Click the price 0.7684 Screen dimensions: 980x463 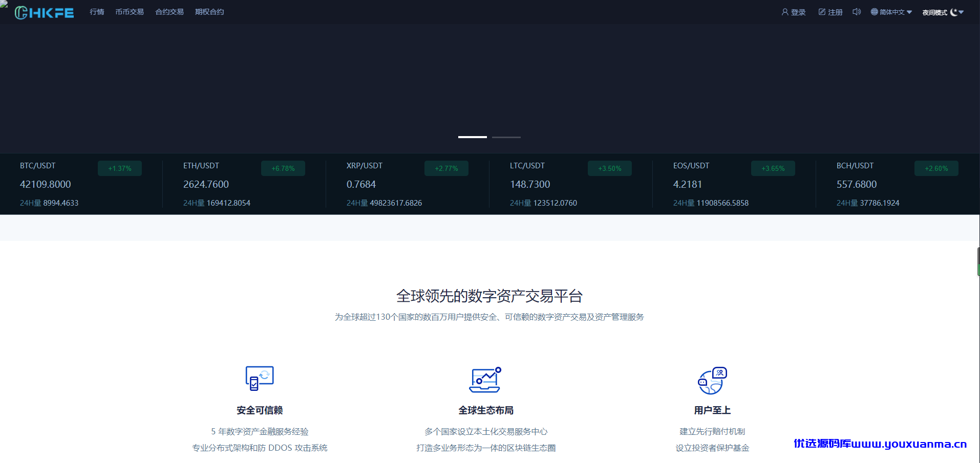361,184
